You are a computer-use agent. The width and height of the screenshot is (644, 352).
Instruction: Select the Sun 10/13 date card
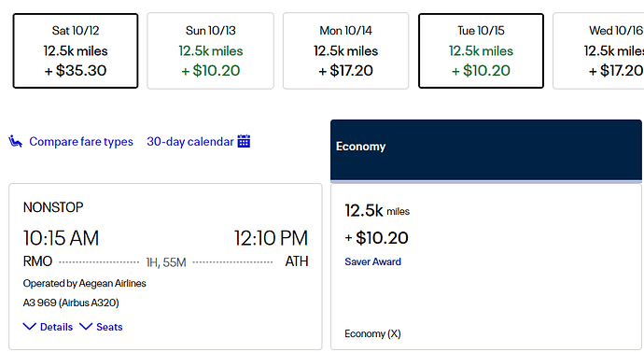(x=211, y=50)
